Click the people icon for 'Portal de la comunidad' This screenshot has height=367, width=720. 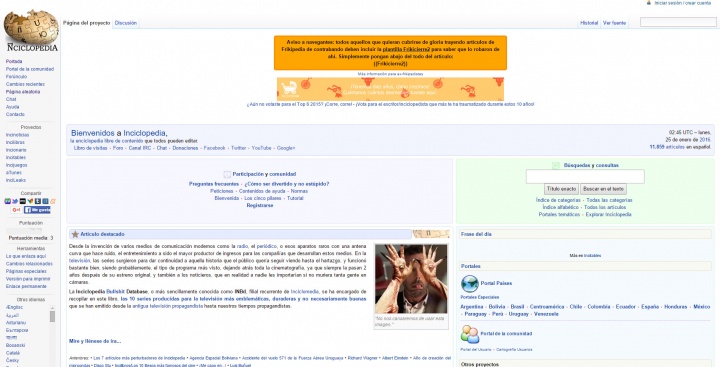coord(470,334)
